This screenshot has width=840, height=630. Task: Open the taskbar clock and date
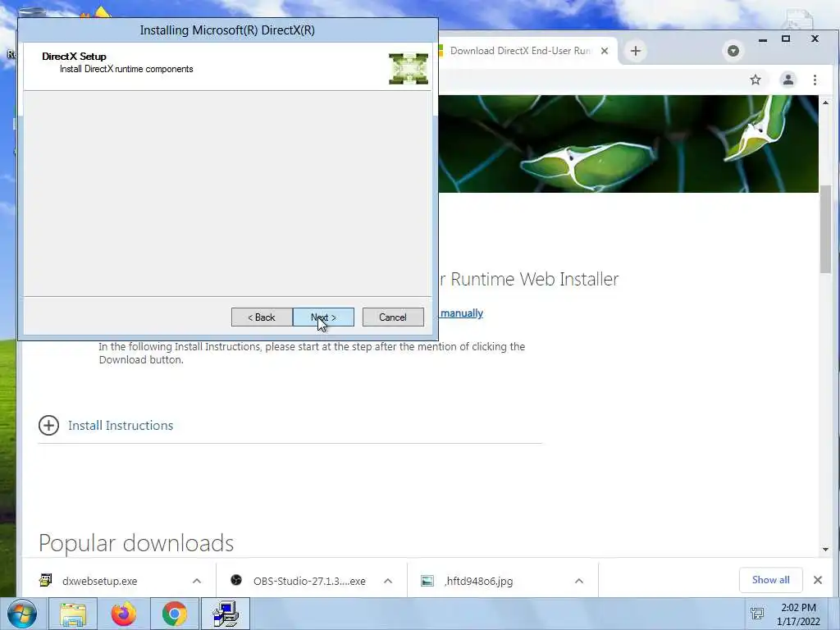(798, 614)
